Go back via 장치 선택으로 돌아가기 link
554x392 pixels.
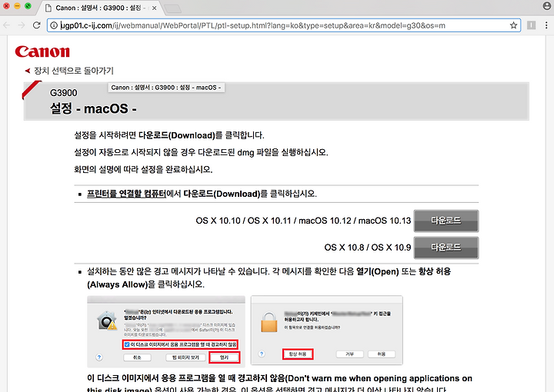(x=74, y=71)
